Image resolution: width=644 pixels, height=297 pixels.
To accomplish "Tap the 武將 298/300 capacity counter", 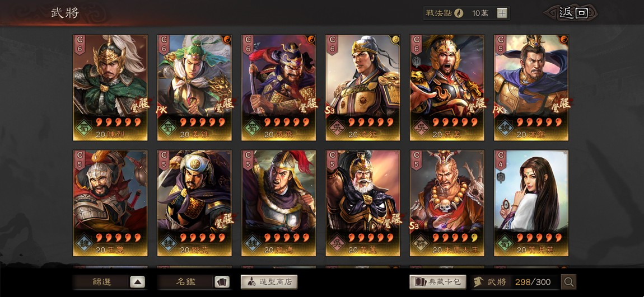I will coord(515,282).
